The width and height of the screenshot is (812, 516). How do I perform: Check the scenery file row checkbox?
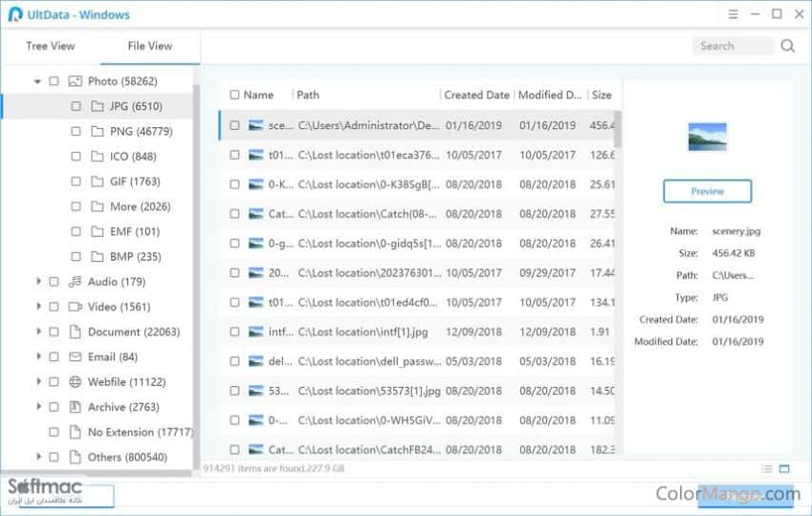tap(234, 125)
